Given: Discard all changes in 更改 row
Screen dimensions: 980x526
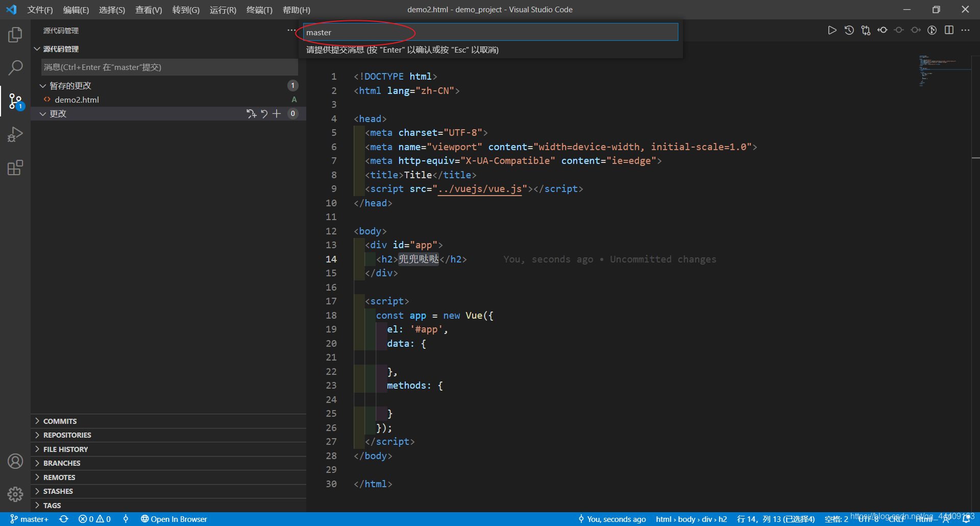Looking at the screenshot, I should pos(264,113).
